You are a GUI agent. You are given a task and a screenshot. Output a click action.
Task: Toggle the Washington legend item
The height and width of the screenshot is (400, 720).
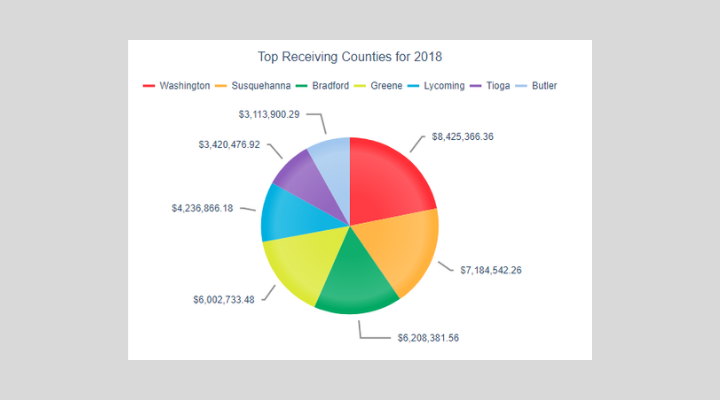(x=176, y=86)
